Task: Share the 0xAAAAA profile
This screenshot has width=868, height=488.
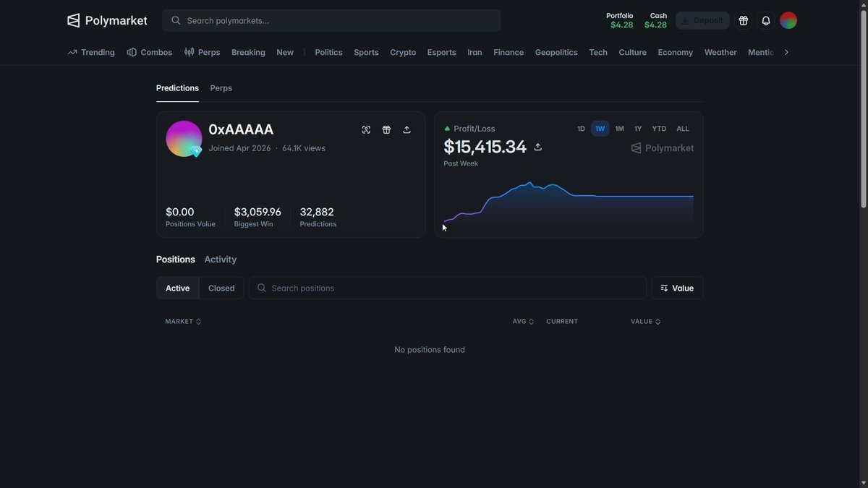Action: 407,129
